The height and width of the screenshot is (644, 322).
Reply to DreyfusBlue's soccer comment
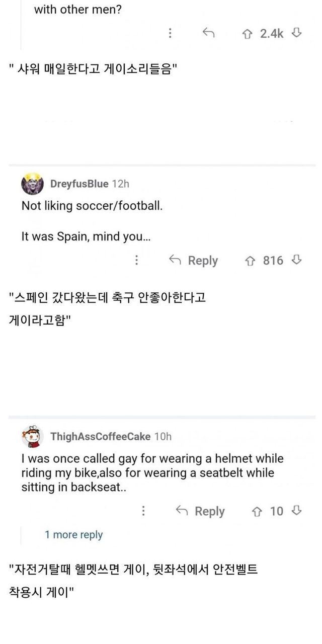[x=194, y=260]
